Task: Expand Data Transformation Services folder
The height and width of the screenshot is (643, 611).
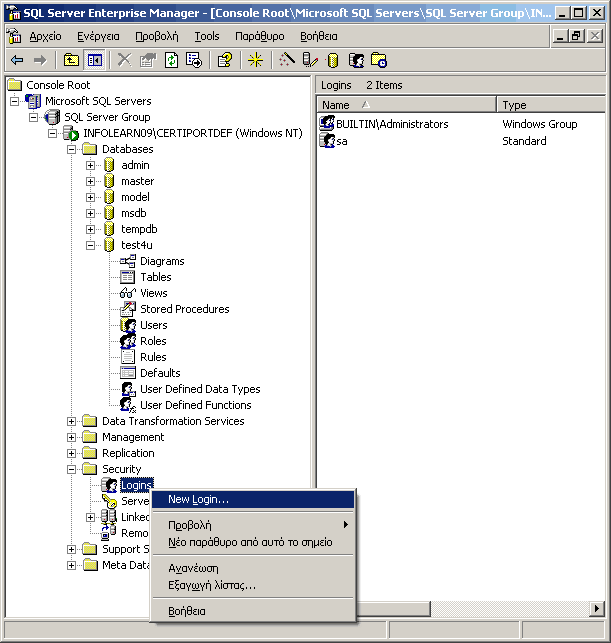Action: coord(71,421)
